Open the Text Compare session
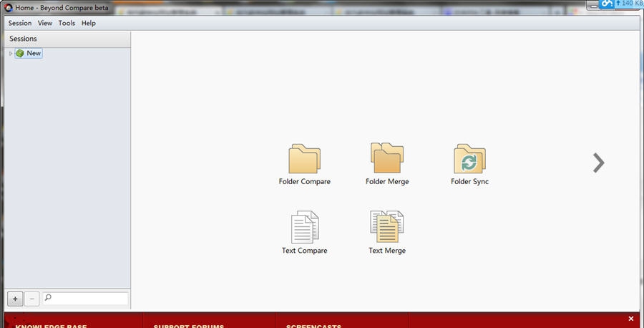 [x=304, y=233]
